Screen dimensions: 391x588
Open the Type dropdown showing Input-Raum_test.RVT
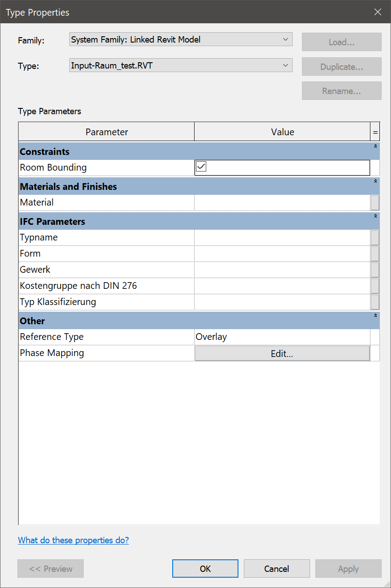click(285, 65)
